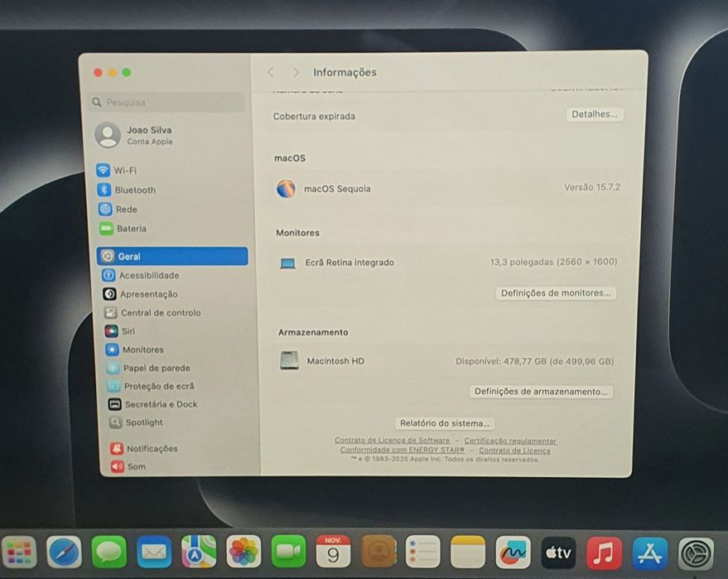The width and height of the screenshot is (728, 579).
Task: Open System Settings from the Dock
Action: point(695,554)
